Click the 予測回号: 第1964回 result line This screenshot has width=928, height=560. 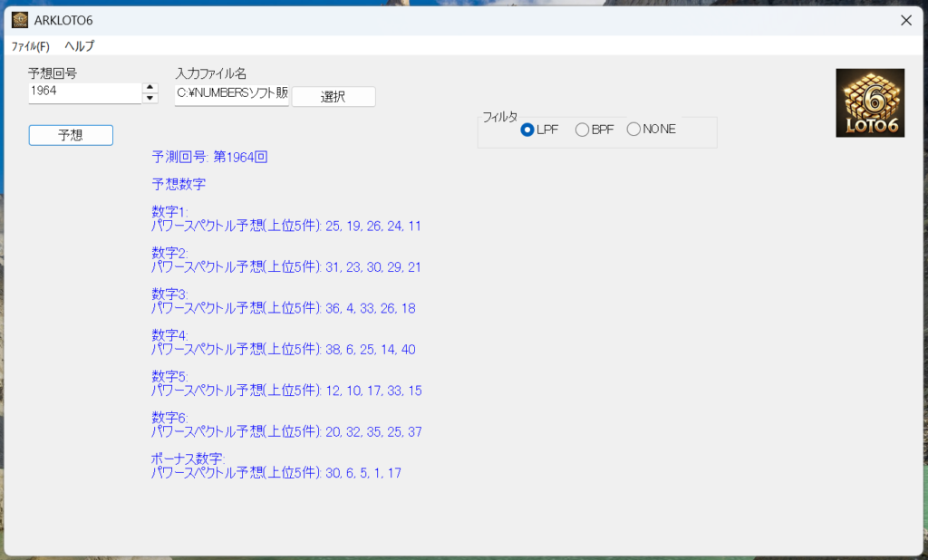(209, 157)
